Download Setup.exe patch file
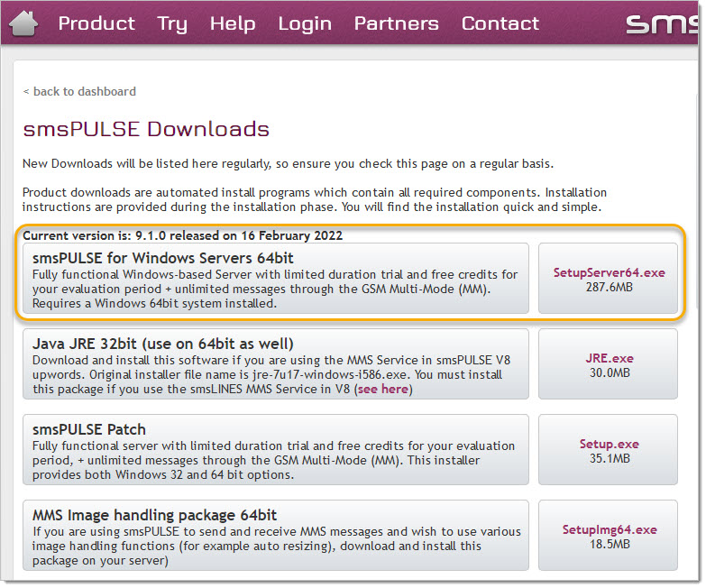Screen dimensions: 706x588 610,445
